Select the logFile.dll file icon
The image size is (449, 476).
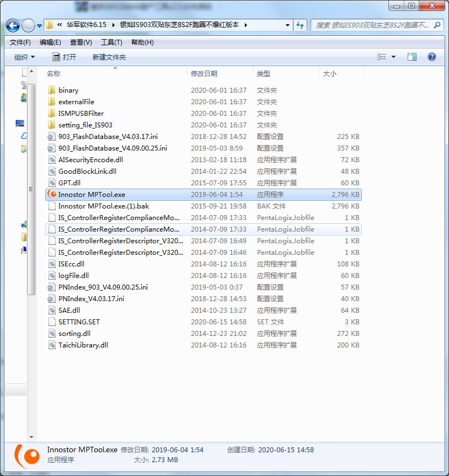[x=52, y=275]
